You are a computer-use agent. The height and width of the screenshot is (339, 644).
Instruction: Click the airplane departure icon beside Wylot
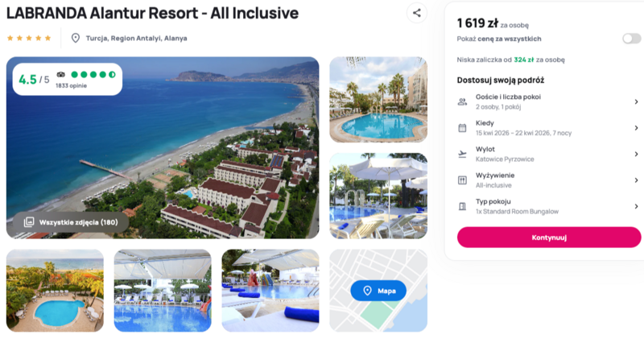(462, 154)
